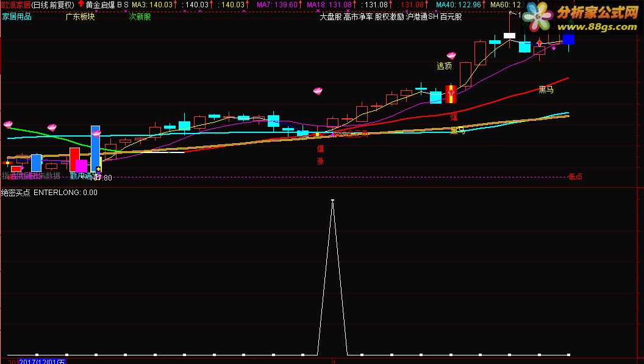This screenshot has height=364, width=644.
Task: Click the diamond marker above the 逃顶 label
Action: (451, 55)
